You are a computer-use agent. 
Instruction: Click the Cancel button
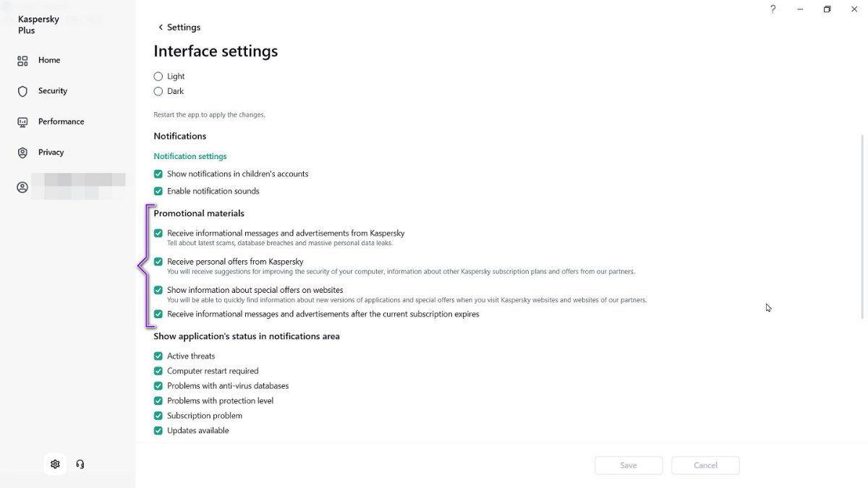[705, 466]
